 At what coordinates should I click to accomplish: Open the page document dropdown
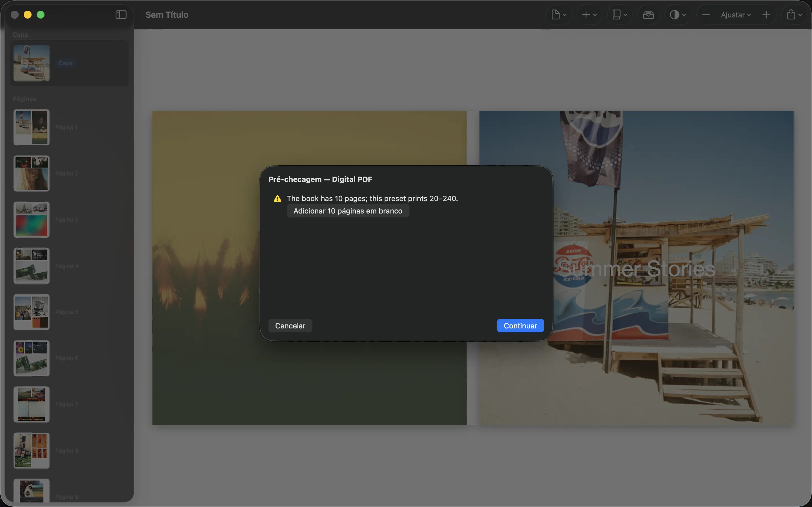559,15
